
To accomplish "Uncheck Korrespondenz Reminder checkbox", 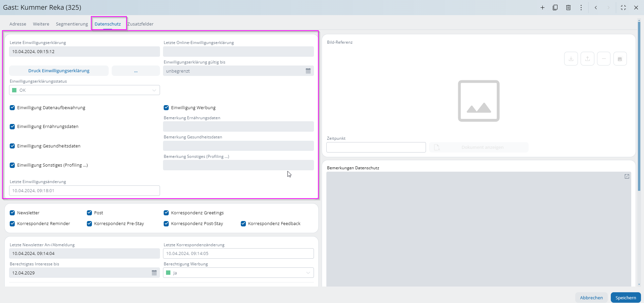I will (12, 224).
